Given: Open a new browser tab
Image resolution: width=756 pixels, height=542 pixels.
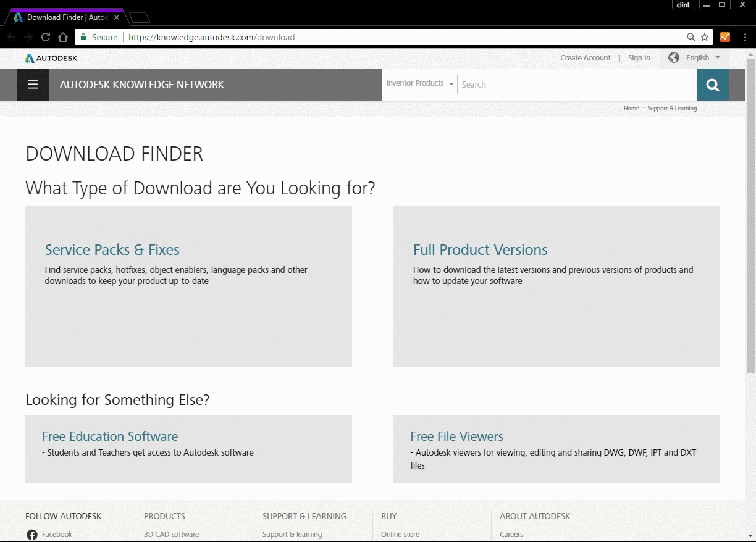Looking at the screenshot, I should 140,17.
